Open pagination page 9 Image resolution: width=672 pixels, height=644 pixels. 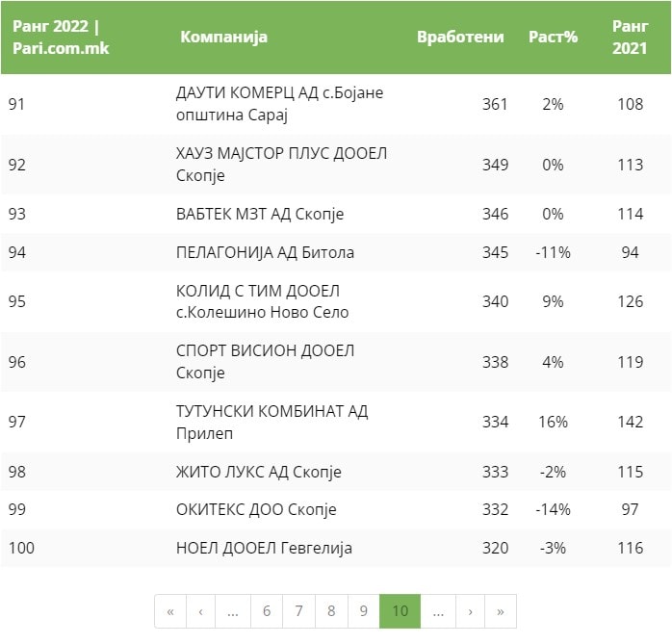point(363,611)
